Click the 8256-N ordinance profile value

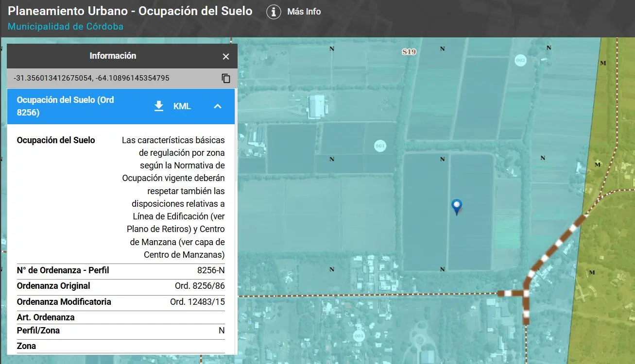211,270
